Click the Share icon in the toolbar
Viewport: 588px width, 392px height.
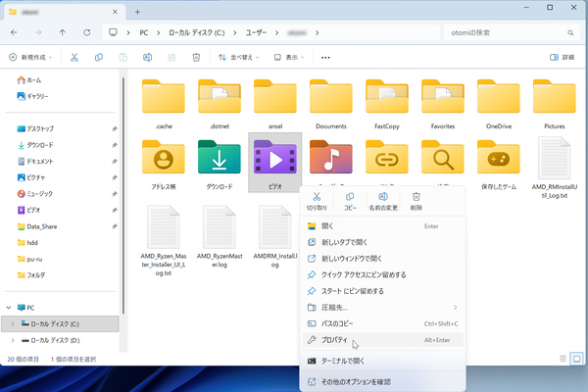171,58
